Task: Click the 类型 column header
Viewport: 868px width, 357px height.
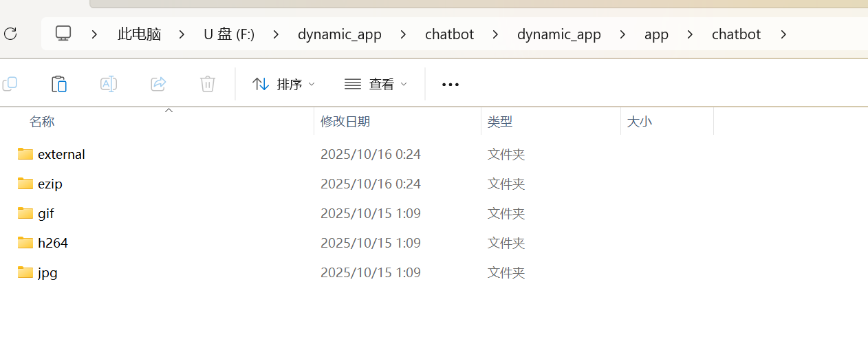Action: pos(500,122)
